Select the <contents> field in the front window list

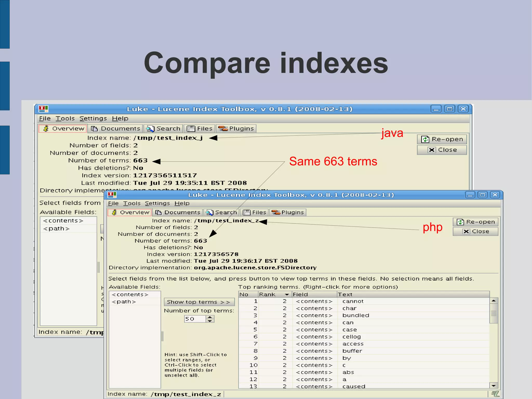click(x=130, y=295)
